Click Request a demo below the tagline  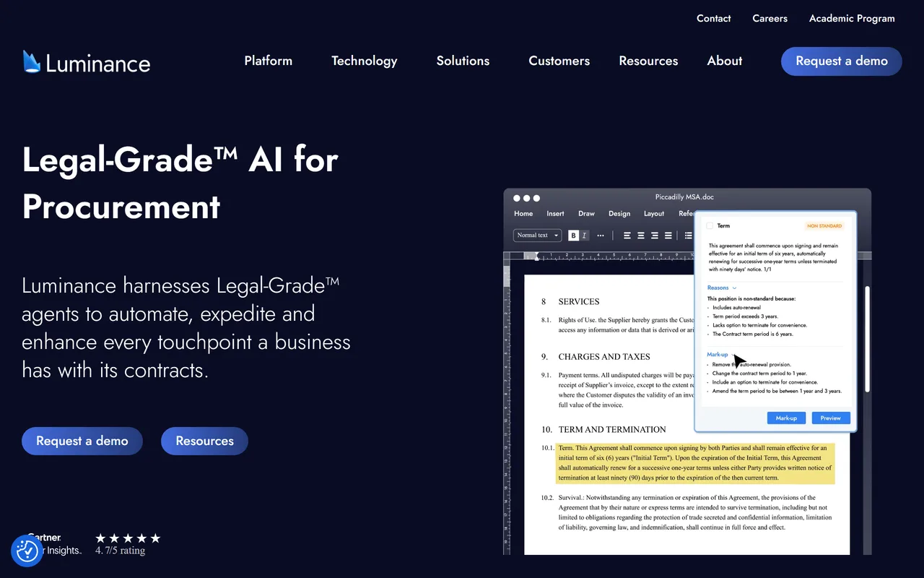pyautogui.click(x=82, y=441)
